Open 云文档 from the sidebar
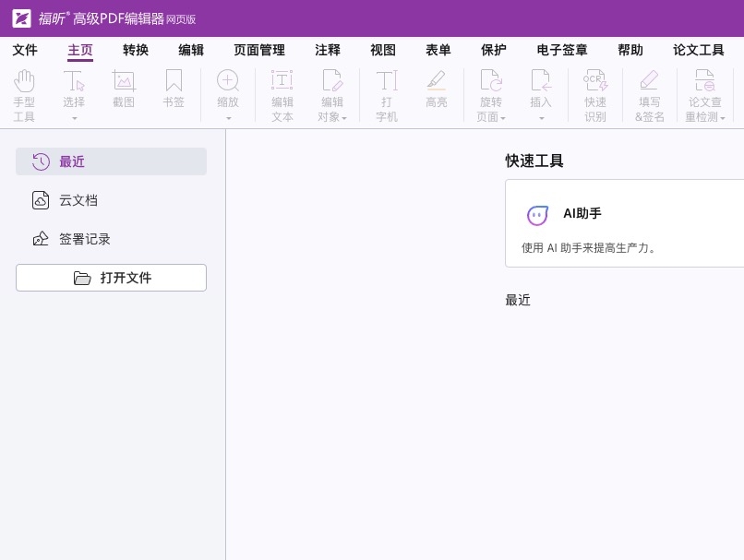The image size is (744, 560). pos(78,200)
